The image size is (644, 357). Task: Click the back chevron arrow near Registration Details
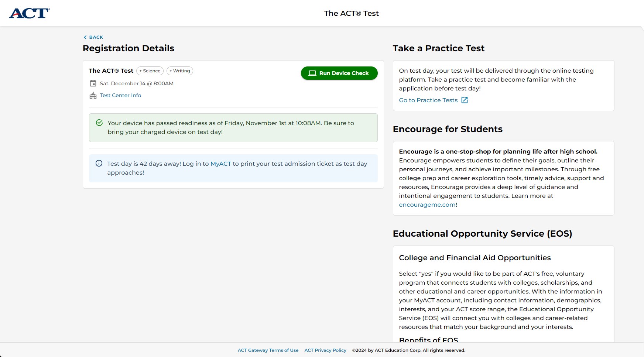[x=85, y=37]
